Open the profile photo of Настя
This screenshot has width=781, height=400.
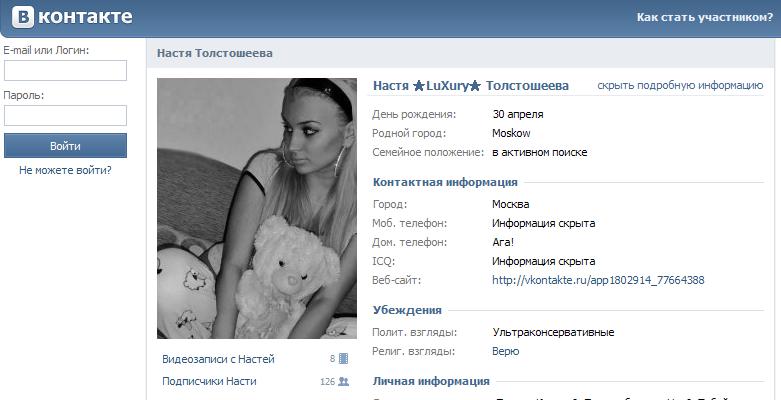pyautogui.click(x=257, y=208)
